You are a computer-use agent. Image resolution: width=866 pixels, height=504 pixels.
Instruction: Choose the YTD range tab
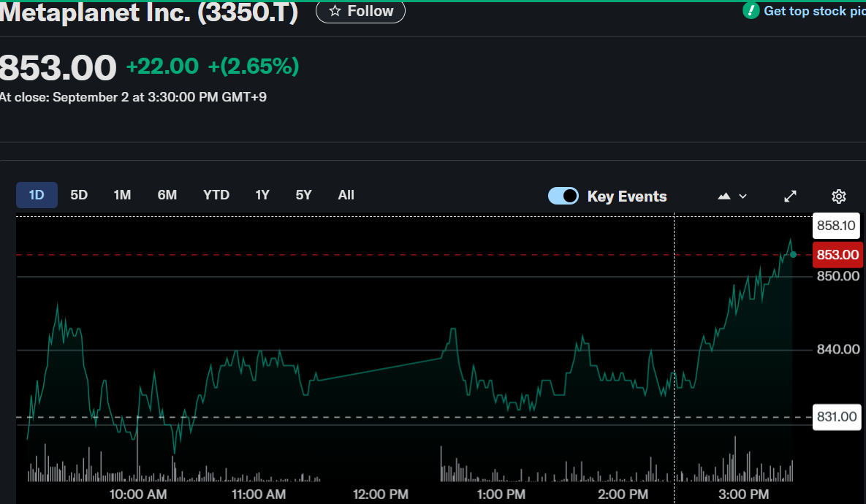[216, 195]
